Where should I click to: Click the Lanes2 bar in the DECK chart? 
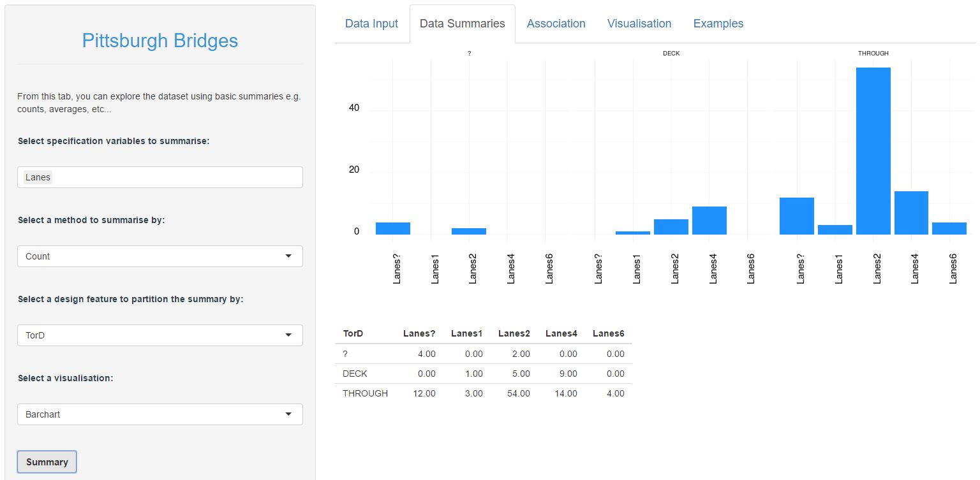[x=671, y=227]
